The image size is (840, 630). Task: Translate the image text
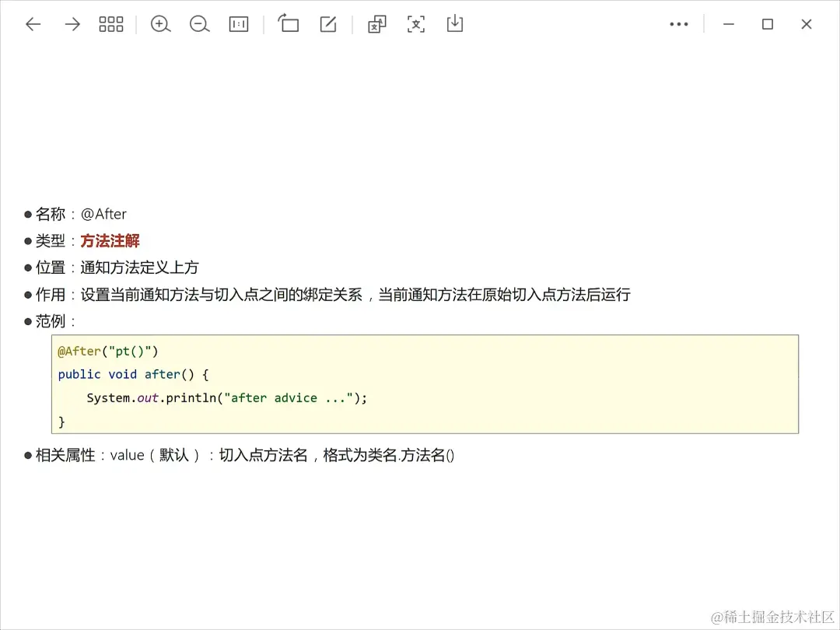coord(377,24)
